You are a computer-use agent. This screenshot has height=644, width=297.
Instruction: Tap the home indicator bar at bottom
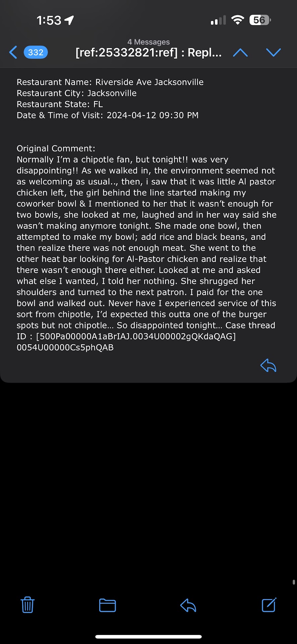[x=148, y=637]
